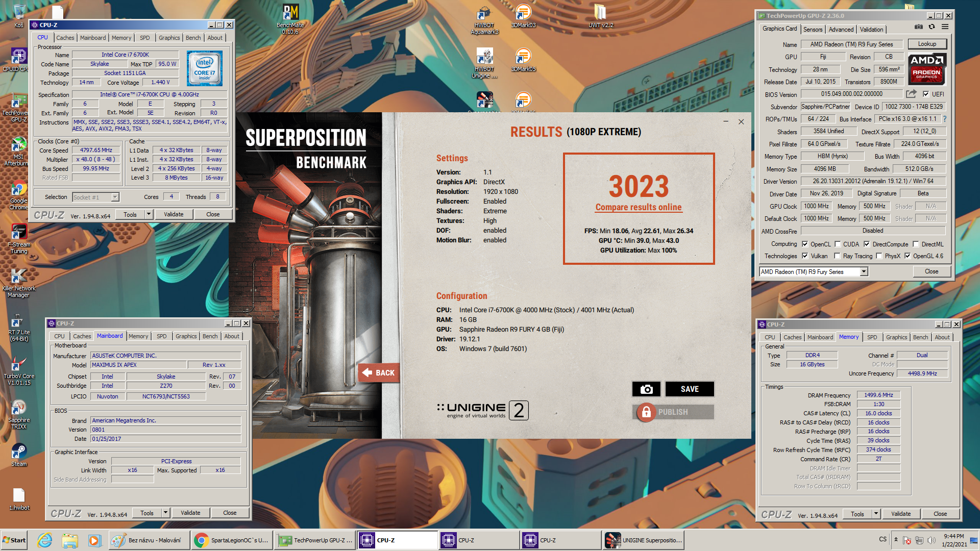Viewport: 980px width, 551px height.
Task: Toggle the PhysX checkbox
Action: (x=879, y=256)
